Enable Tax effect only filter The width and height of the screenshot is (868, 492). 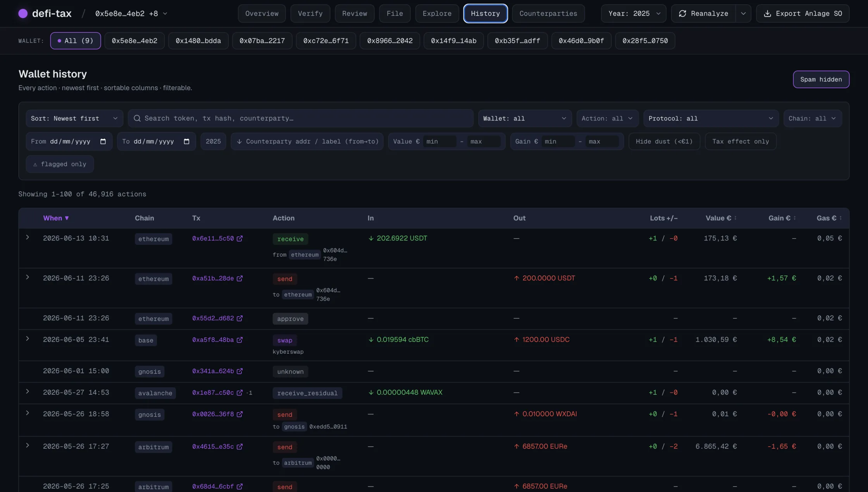741,141
